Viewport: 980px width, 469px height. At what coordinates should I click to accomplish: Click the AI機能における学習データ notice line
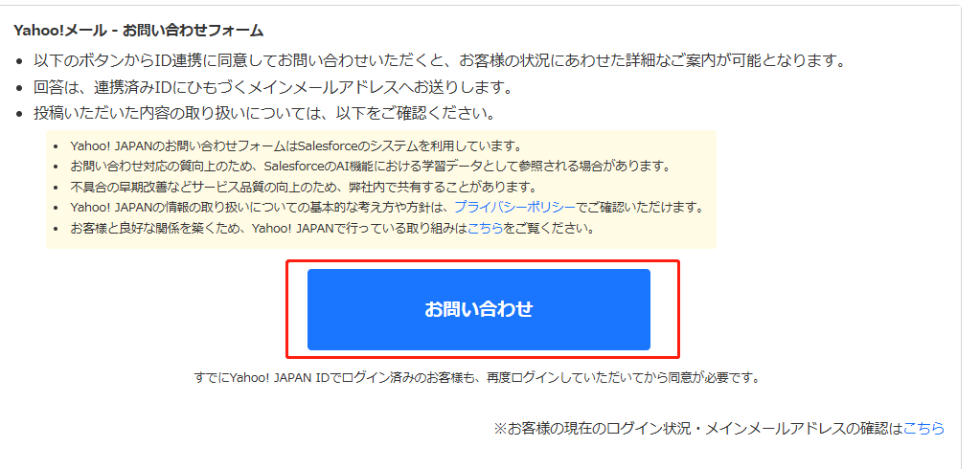[371, 167]
